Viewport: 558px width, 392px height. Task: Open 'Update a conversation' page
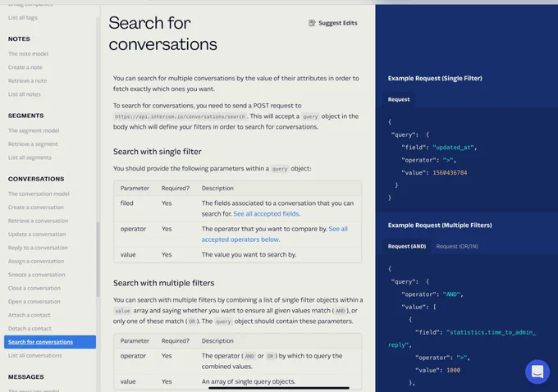pyautogui.click(x=37, y=235)
